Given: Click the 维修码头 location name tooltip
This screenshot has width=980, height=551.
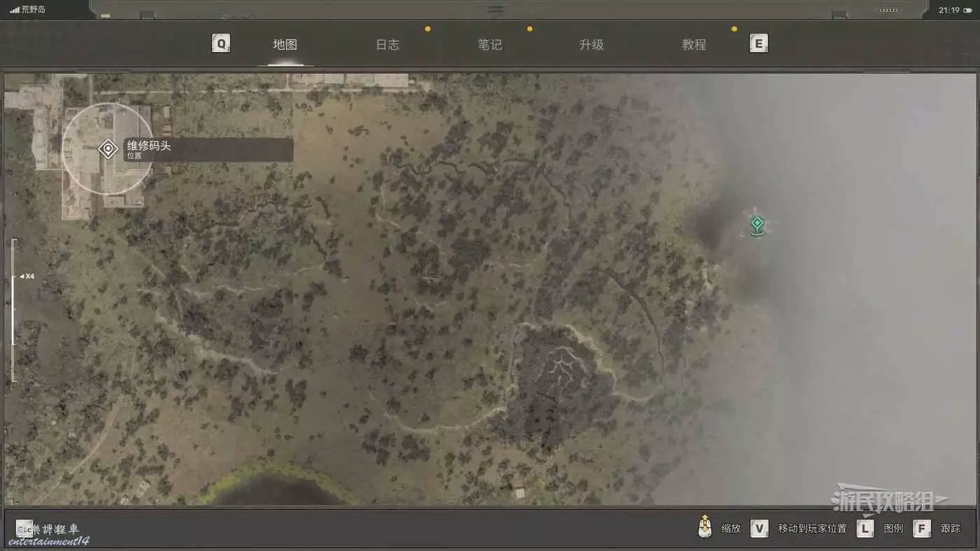Looking at the screenshot, I should tap(208, 150).
